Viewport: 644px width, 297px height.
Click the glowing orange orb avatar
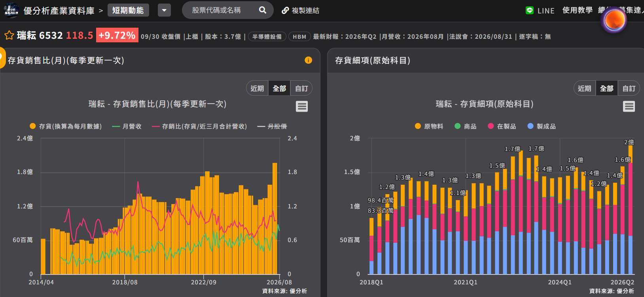(614, 19)
